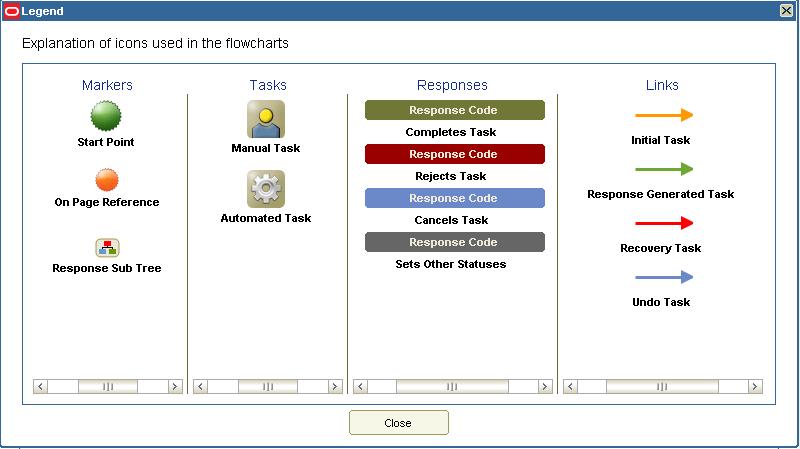The image size is (800, 449).
Task: Click Tasks panel scrollbar left arrow
Action: click(201, 386)
